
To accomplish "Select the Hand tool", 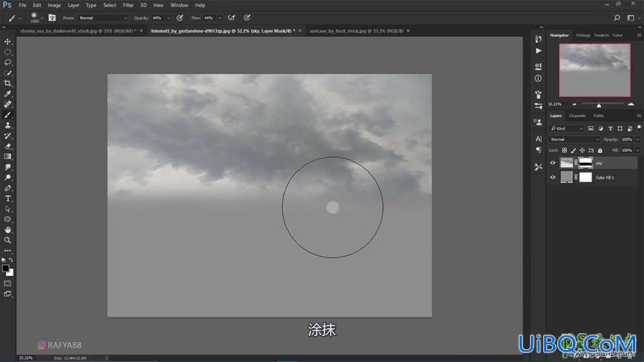I will 7,230.
